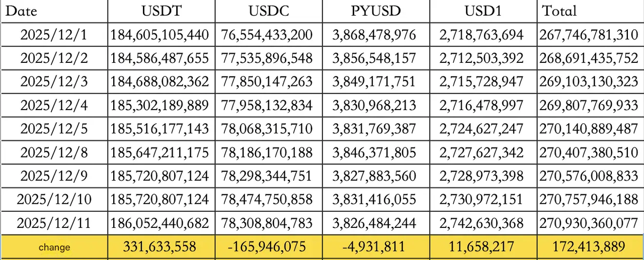Select the PYUSD change cell -4,931,811
The height and width of the screenshot is (260, 644).
pos(374,247)
